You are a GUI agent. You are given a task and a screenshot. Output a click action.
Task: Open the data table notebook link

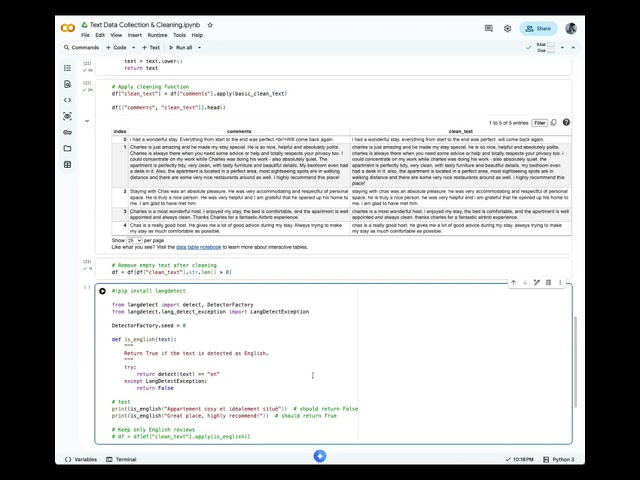pyautogui.click(x=198, y=247)
